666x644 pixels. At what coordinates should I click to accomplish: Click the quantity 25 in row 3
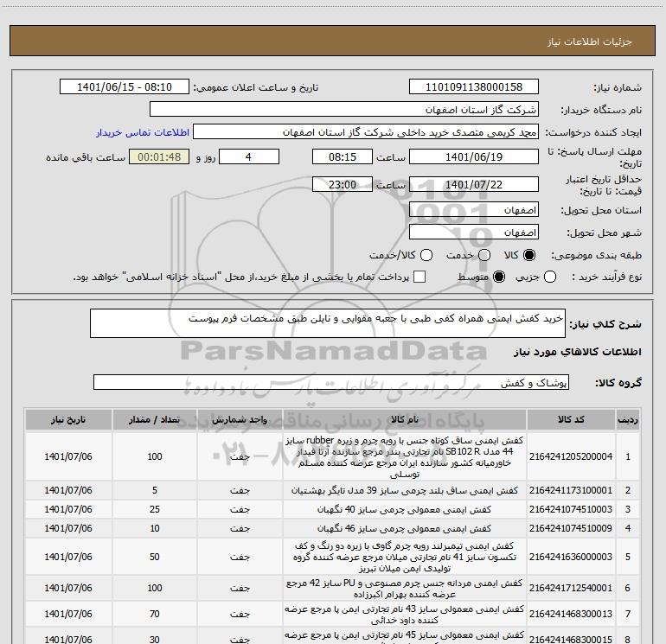(155, 509)
